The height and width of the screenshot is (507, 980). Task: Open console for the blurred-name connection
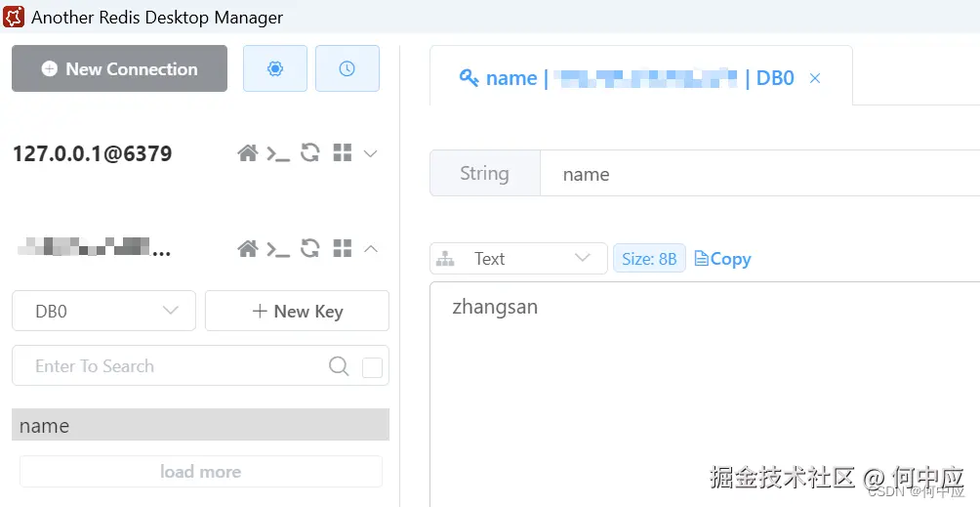pos(279,249)
